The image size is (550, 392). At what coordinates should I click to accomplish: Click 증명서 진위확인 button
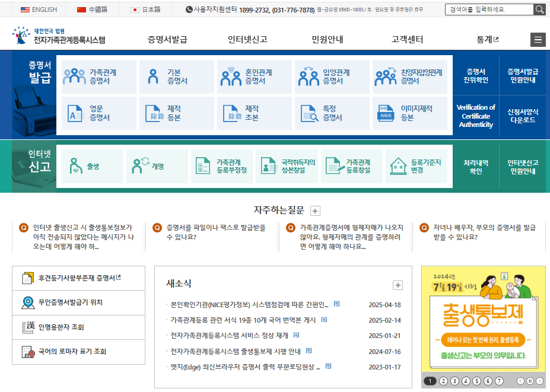[476, 76]
